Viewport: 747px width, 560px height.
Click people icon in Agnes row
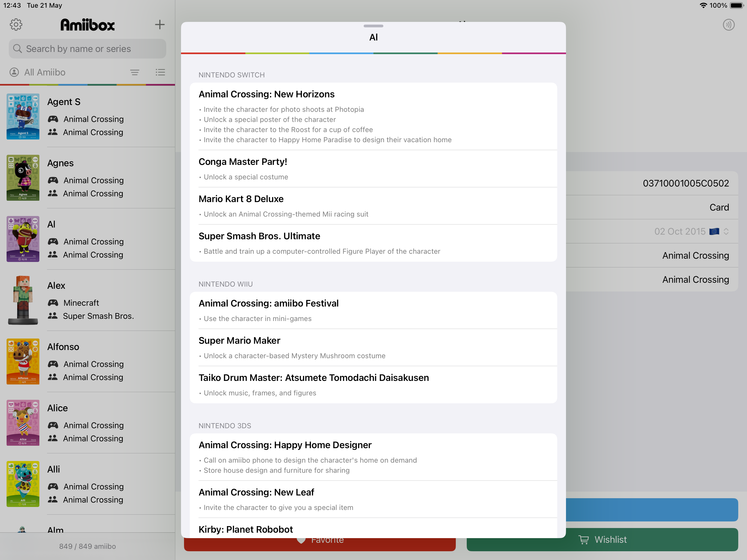click(x=53, y=193)
